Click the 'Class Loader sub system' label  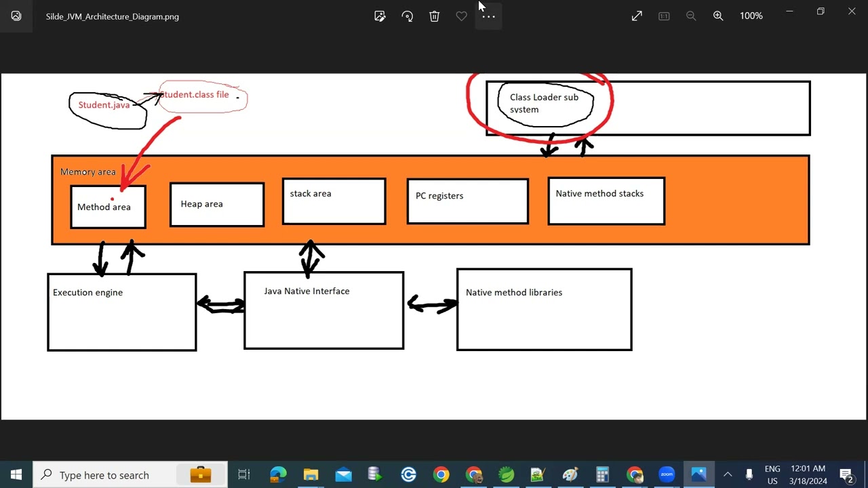[x=544, y=103]
